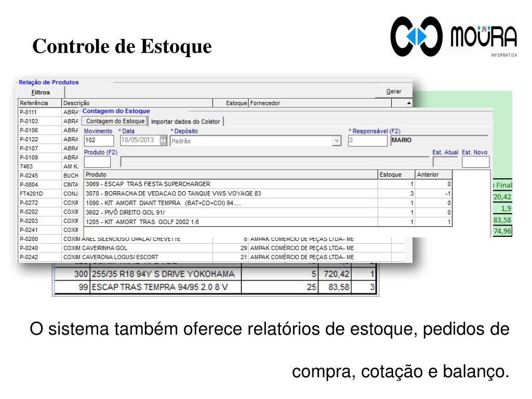
Task: Sort by the Descrição column header
Action: coord(137,103)
